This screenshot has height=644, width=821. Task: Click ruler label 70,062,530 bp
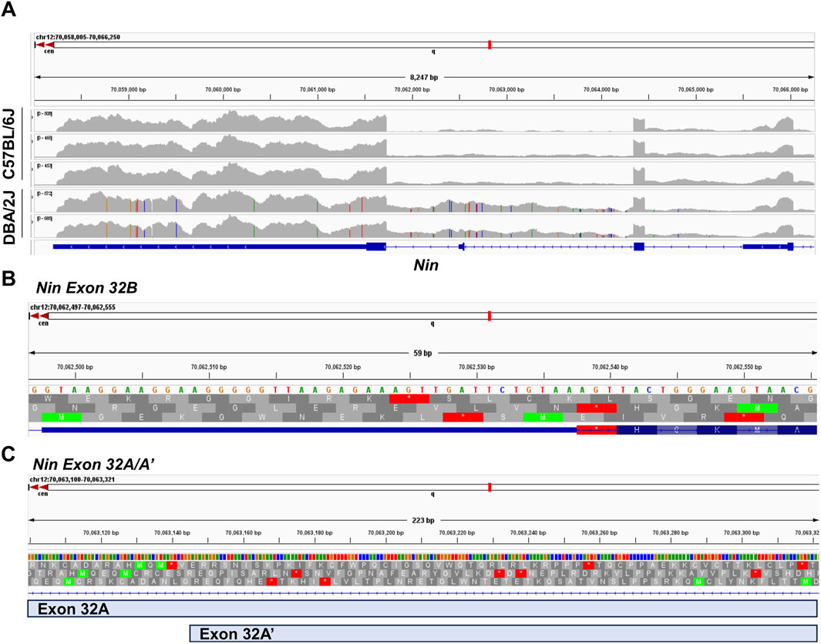click(476, 366)
